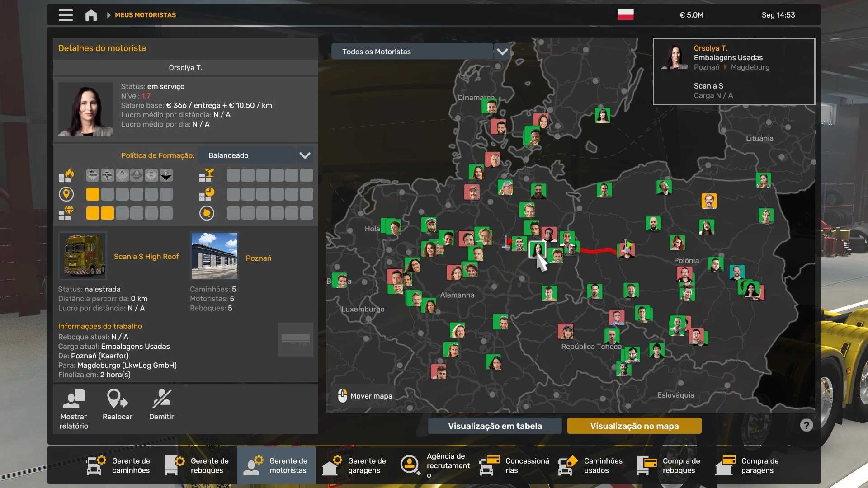Select Visualização no mapa view

[634, 426]
